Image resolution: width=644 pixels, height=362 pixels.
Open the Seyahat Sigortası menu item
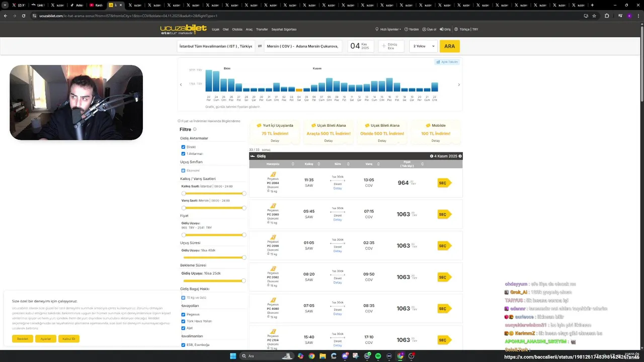(284, 29)
